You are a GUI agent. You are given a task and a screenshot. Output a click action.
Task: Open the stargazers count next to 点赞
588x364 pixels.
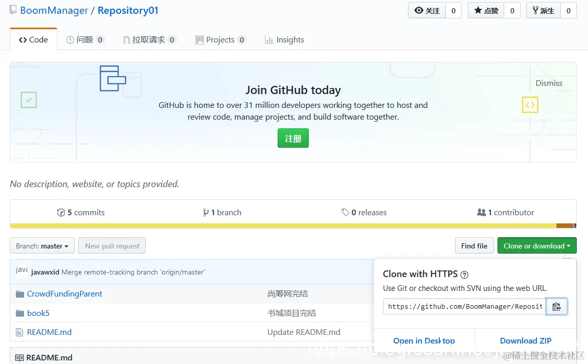click(512, 11)
